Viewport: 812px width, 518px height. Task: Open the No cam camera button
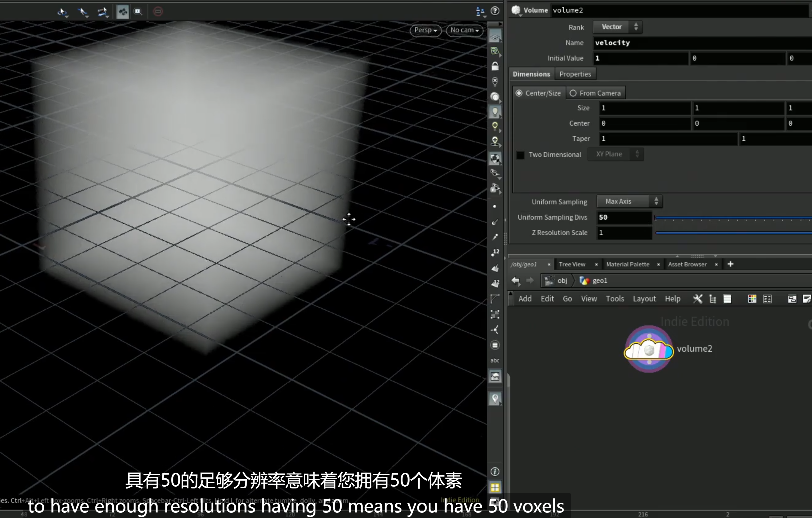coord(465,30)
